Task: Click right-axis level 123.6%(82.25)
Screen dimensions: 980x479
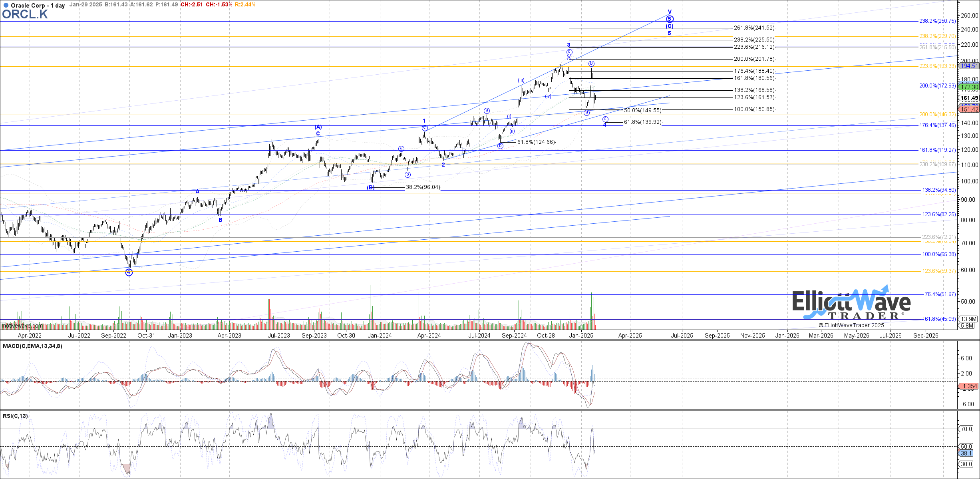Action: (939, 215)
